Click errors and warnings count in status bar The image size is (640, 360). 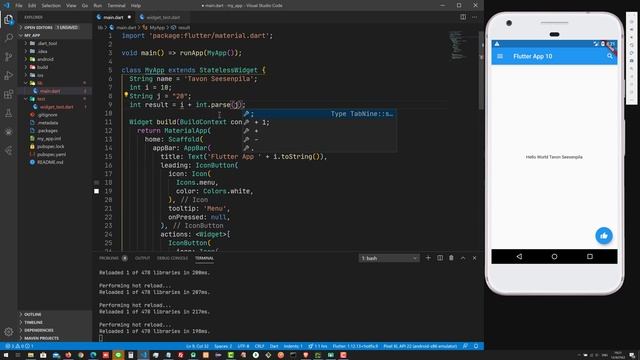19,346
